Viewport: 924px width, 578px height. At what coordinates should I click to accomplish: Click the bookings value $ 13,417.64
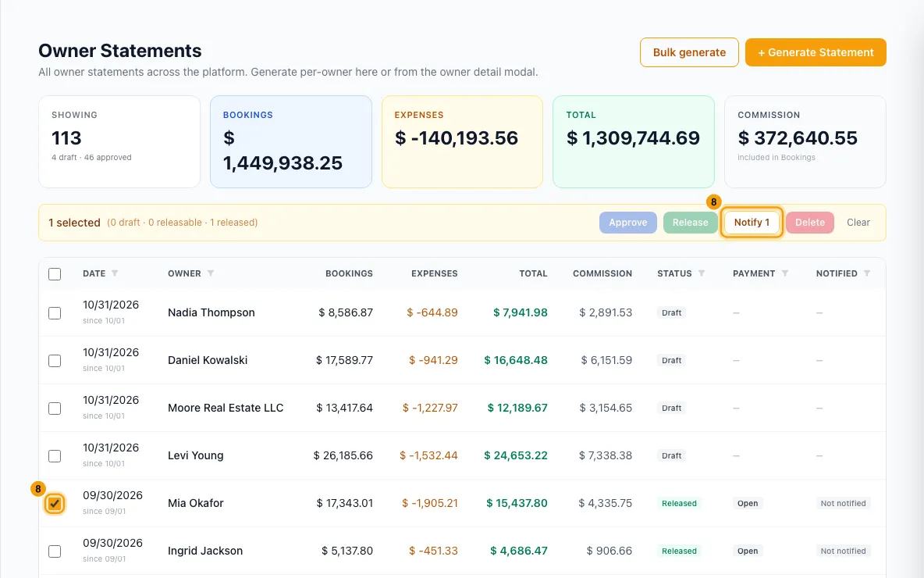[345, 409]
